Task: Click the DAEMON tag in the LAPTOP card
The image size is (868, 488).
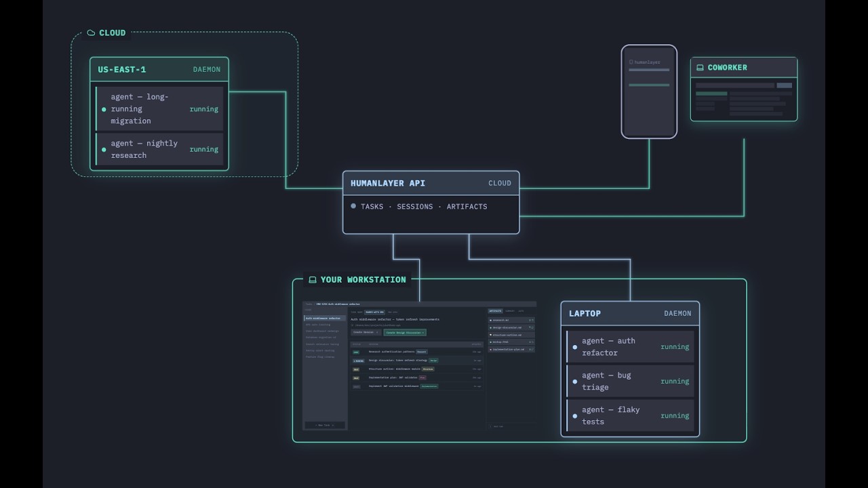Action: pos(677,313)
